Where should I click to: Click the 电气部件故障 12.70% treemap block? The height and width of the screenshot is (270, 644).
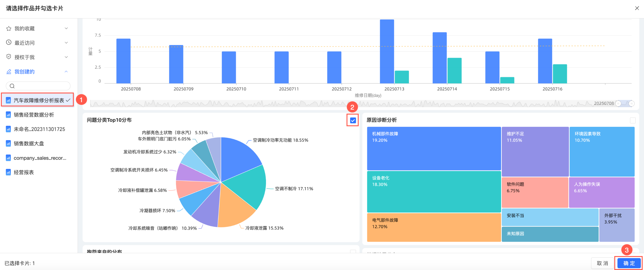pos(434,227)
